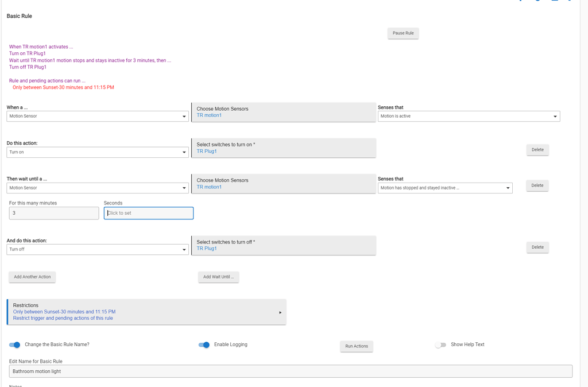Click the Pause Rule button
This screenshot has height=387, width=588.
pos(403,33)
